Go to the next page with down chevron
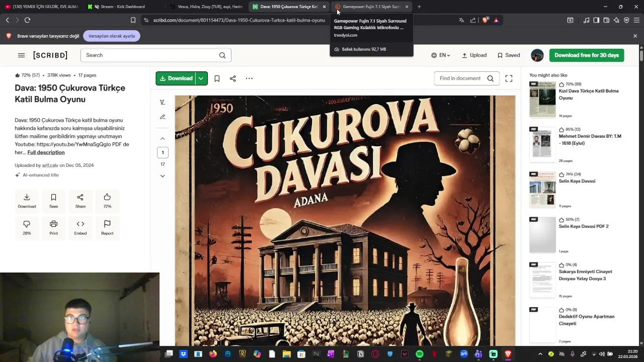644x362 pixels. pos(163,176)
